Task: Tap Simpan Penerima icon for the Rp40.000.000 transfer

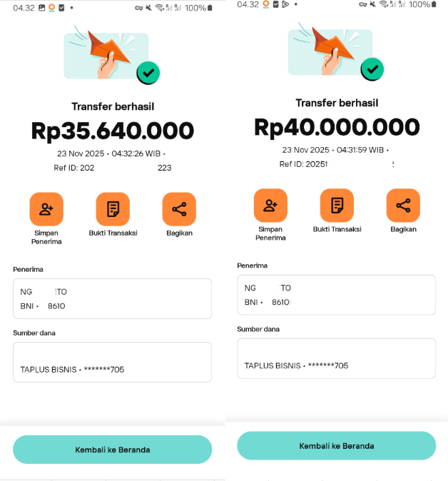Action: (270, 206)
